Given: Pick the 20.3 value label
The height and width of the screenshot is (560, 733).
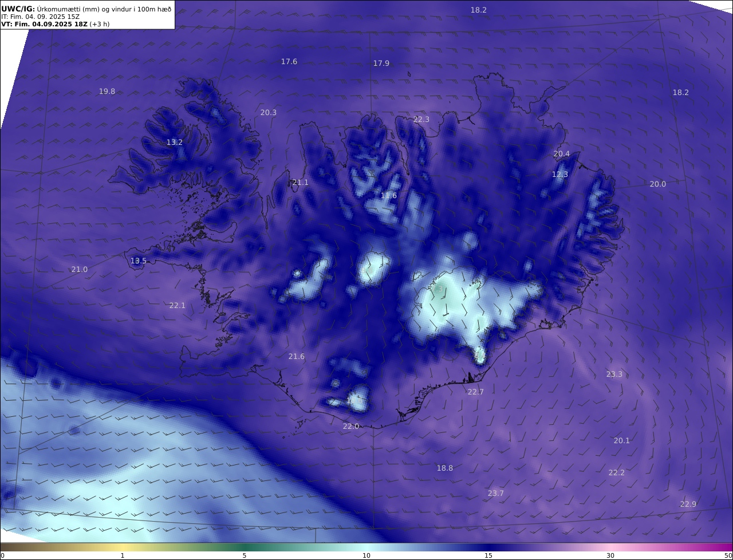Looking at the screenshot, I should pos(269,112).
